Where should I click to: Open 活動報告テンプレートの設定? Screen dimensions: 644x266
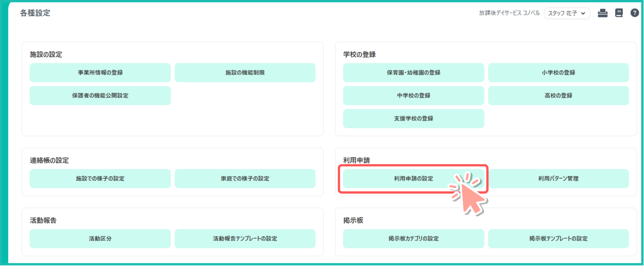245,239
